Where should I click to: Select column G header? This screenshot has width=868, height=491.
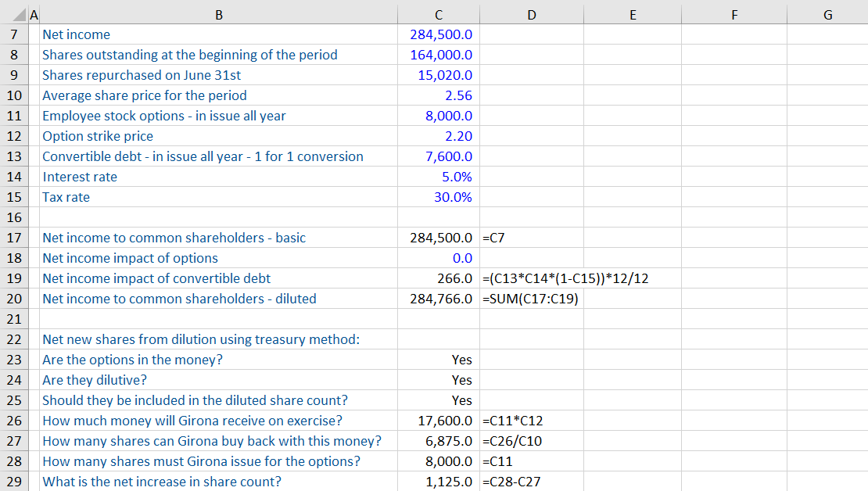click(827, 14)
